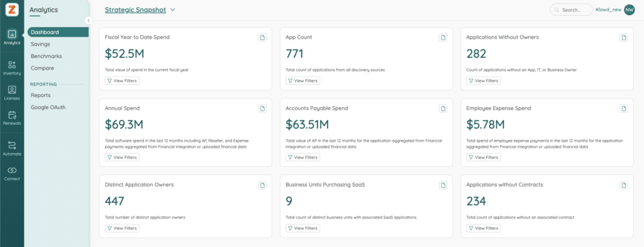Click the Zylo logo in corner
This screenshot has height=247, width=644.
click(x=12, y=9)
